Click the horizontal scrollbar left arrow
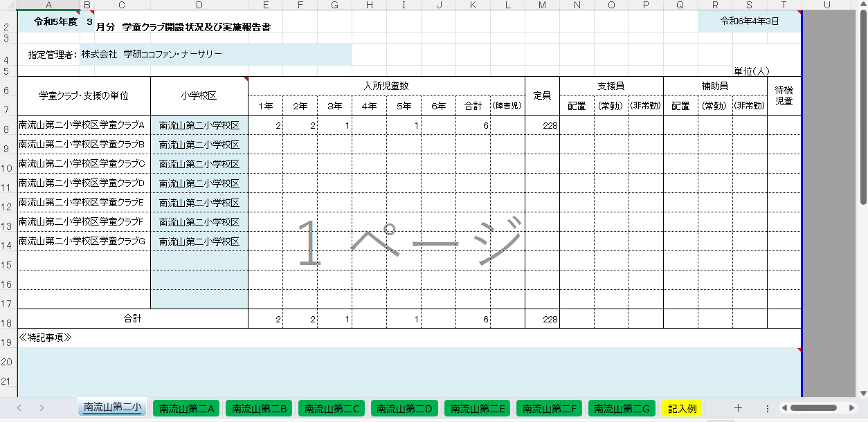Screen dimensions: 868x422 pos(784,408)
